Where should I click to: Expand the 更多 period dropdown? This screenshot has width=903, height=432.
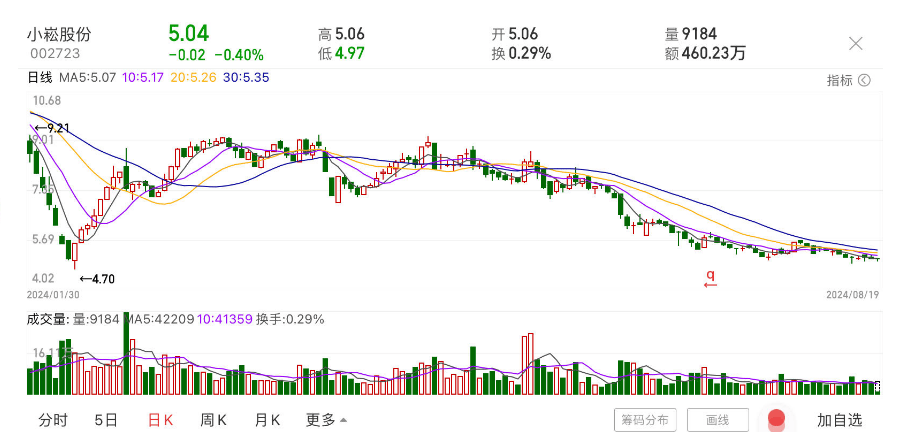(x=327, y=419)
